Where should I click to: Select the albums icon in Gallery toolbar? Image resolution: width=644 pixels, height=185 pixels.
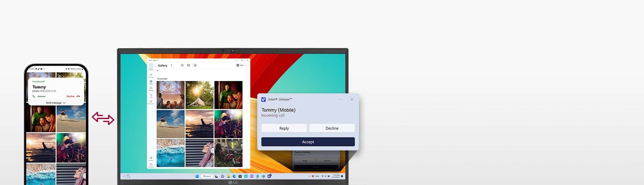(195, 65)
